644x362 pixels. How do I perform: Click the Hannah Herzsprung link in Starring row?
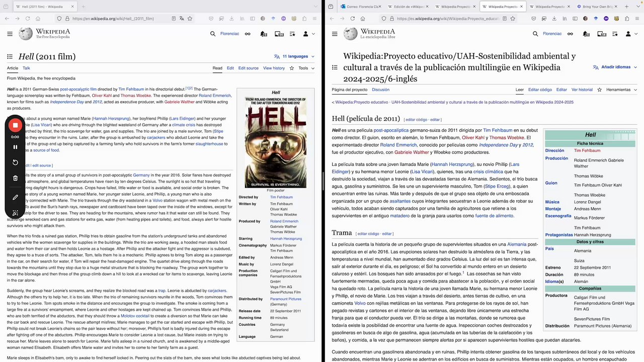[x=286, y=239]
